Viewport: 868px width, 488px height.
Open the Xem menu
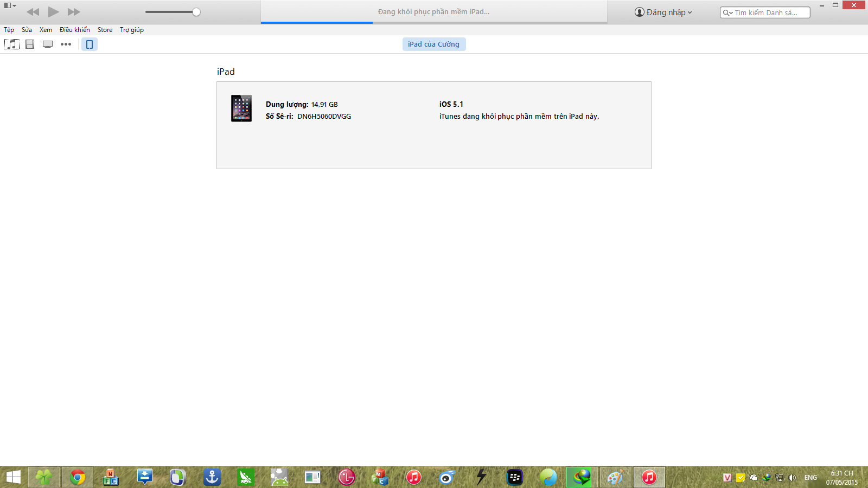(46, 30)
